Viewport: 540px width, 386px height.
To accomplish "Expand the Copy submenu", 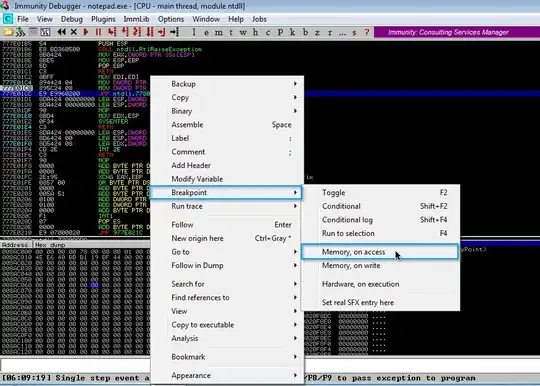I will 227,97.
